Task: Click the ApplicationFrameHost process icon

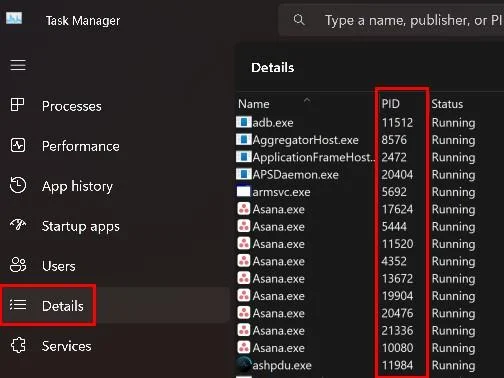Action: click(x=244, y=157)
